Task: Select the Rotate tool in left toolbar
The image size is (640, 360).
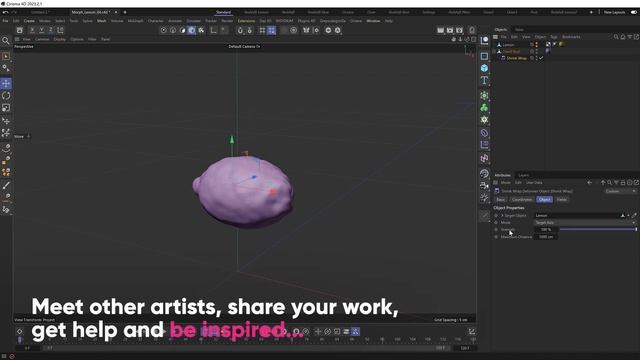Action: click(x=6, y=96)
